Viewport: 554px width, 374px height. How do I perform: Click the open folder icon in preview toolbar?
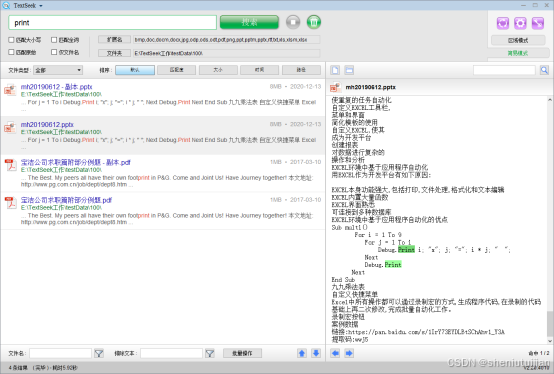[349, 70]
